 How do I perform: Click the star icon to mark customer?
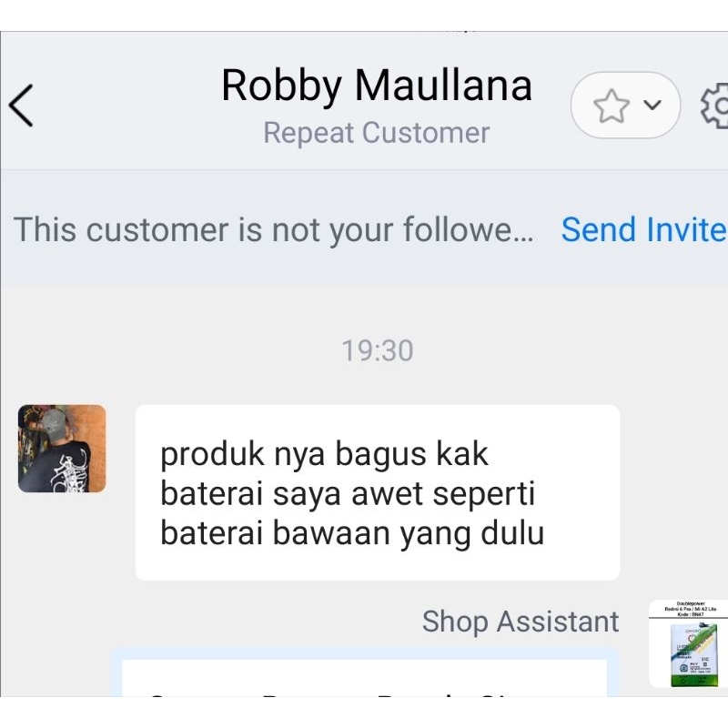point(611,106)
